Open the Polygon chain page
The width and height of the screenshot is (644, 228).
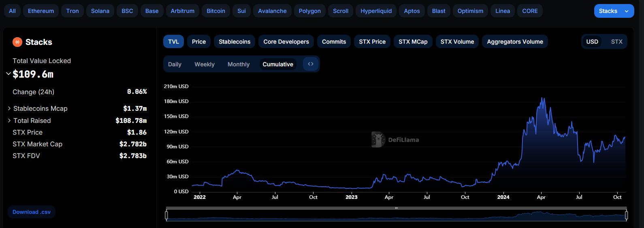pyautogui.click(x=310, y=11)
